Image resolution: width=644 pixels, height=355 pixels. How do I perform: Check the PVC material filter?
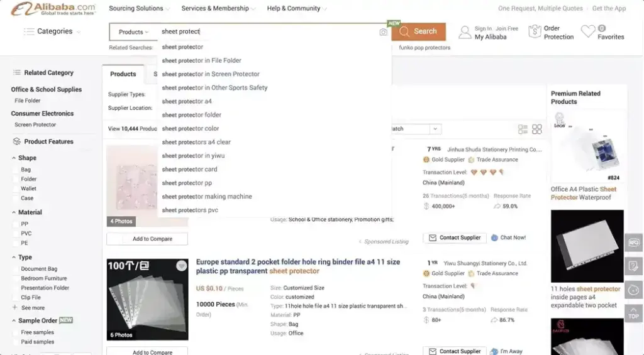(x=16, y=234)
